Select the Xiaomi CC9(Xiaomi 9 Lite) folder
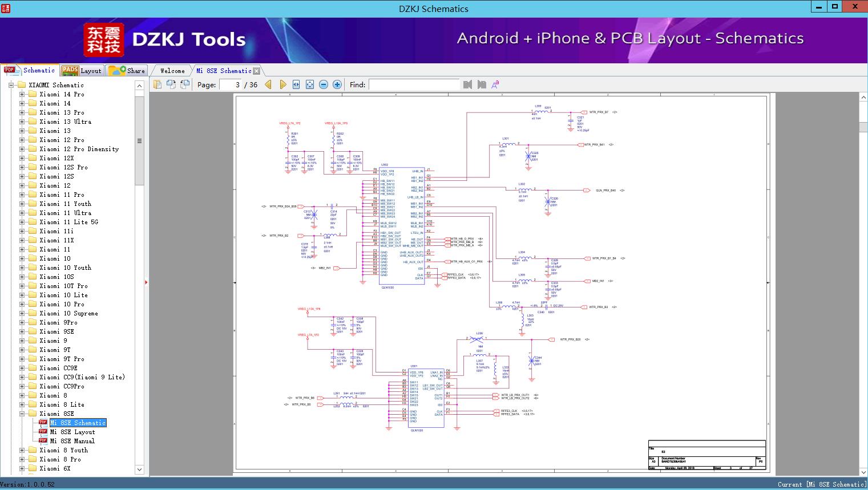The width and height of the screenshot is (868, 490). [x=82, y=377]
